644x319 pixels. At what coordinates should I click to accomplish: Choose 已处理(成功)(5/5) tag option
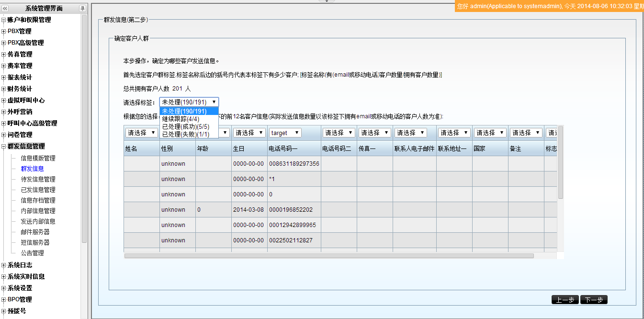[186, 126]
